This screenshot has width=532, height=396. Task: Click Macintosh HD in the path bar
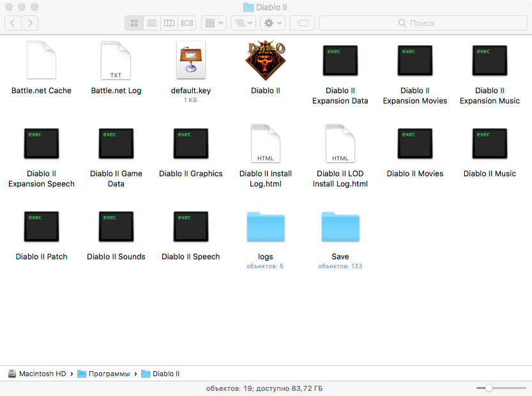click(37, 374)
